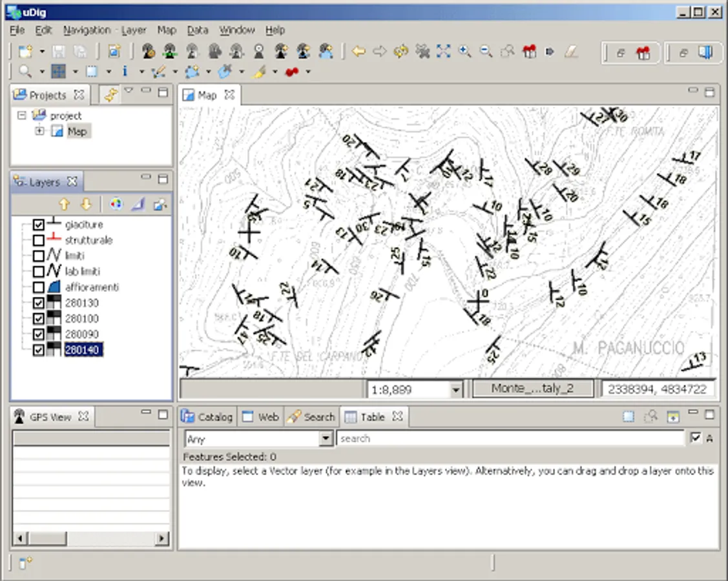Click the table search input field
Viewport: 728px width, 581px height.
[x=510, y=439]
